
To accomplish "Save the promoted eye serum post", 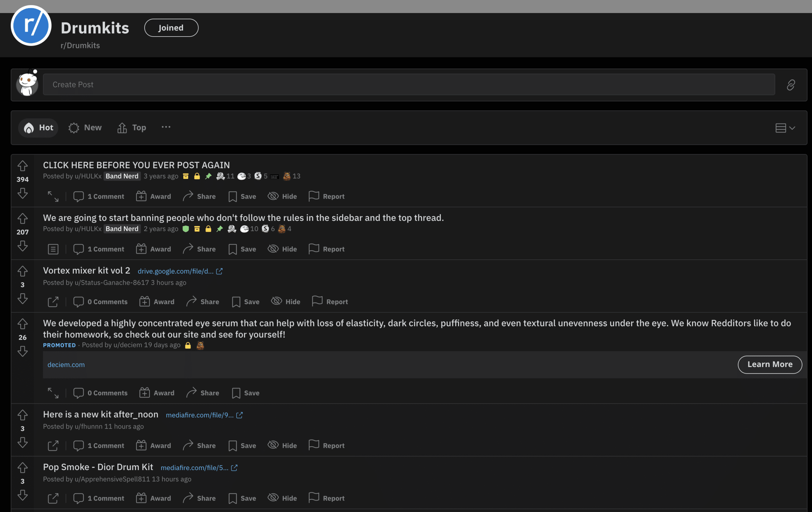I will (x=246, y=393).
